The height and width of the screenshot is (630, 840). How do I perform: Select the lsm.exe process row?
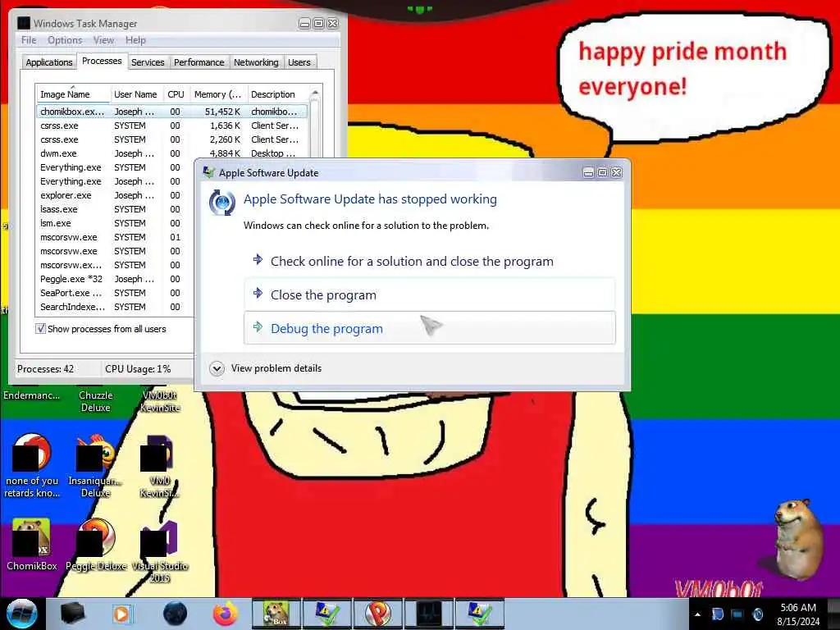click(x=115, y=223)
